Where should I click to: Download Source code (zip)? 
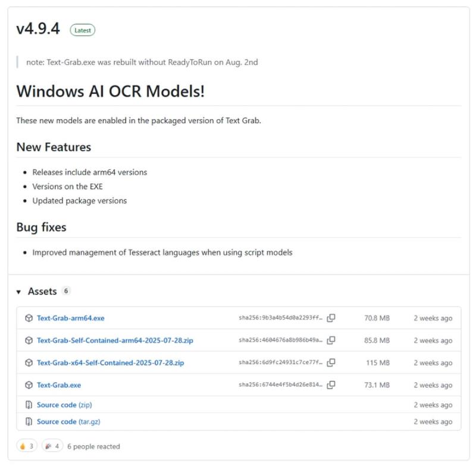(x=64, y=405)
